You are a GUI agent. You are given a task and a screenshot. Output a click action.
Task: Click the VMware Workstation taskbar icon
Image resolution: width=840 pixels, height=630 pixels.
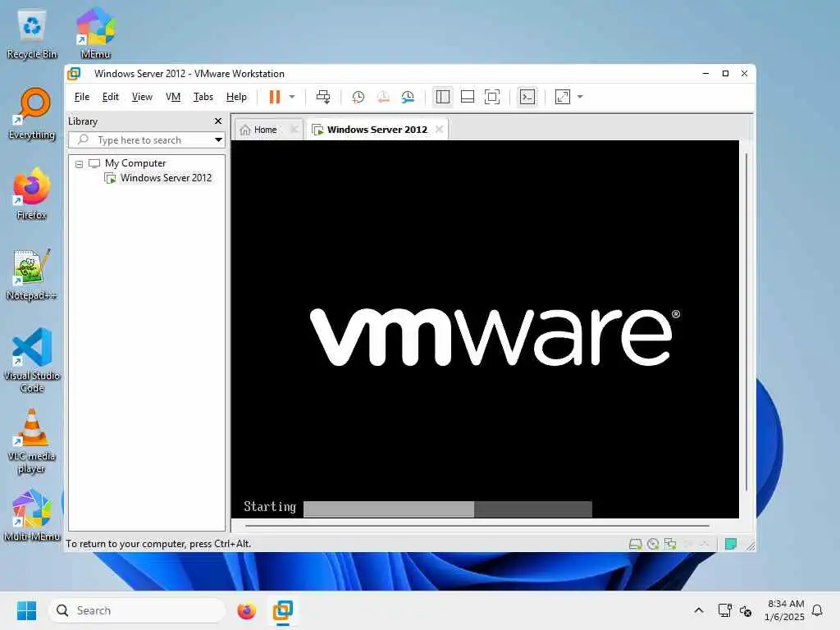point(283,610)
